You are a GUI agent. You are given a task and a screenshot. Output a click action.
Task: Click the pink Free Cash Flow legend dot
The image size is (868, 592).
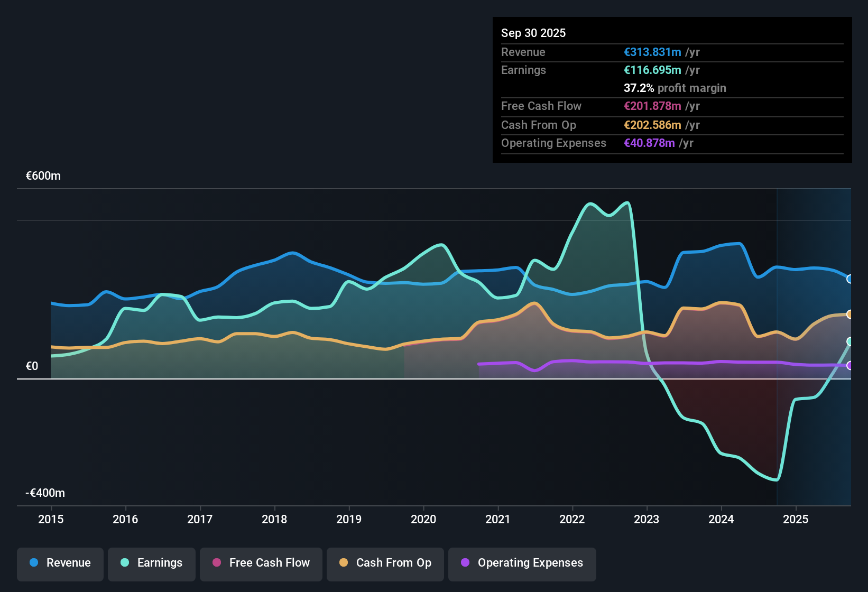click(216, 563)
